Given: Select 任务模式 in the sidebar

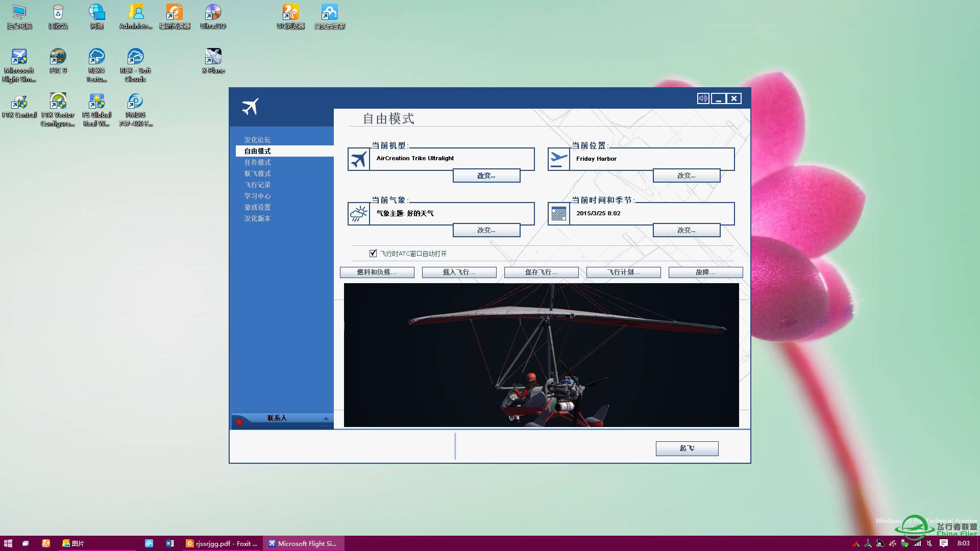Looking at the screenshot, I should (257, 162).
